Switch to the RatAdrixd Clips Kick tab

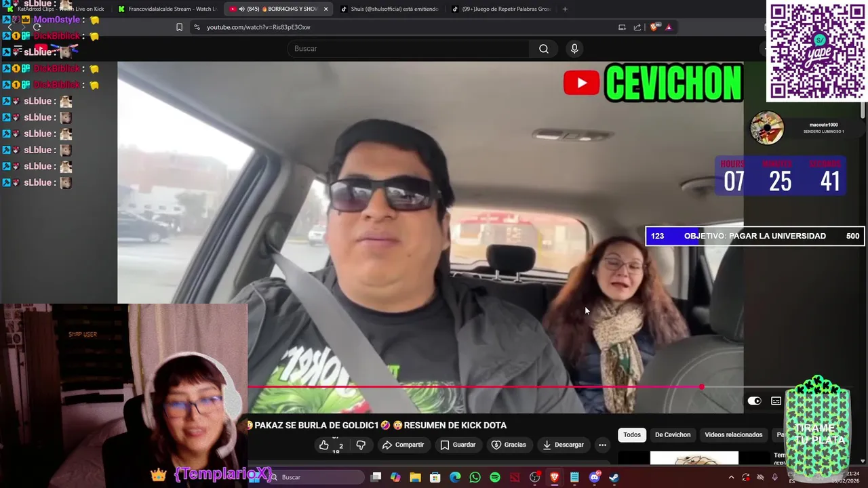click(56, 9)
